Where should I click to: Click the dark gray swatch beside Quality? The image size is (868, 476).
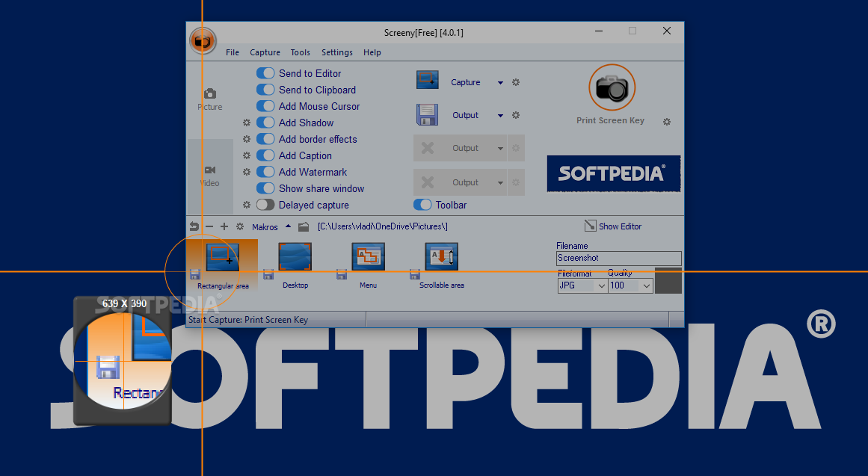[x=668, y=281]
